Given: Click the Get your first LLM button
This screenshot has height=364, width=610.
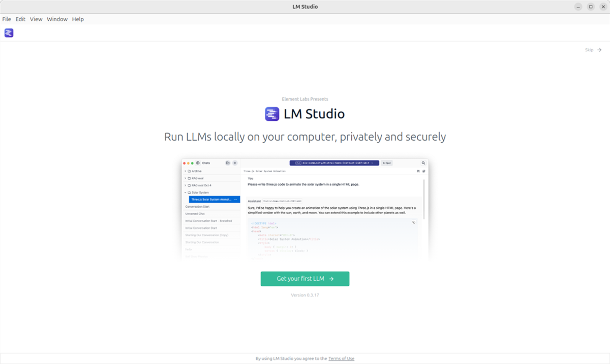Looking at the screenshot, I should pos(305,279).
